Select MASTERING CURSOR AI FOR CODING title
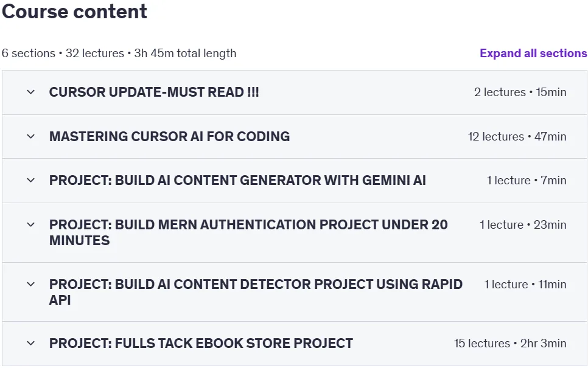The image size is (588, 368). click(x=169, y=136)
